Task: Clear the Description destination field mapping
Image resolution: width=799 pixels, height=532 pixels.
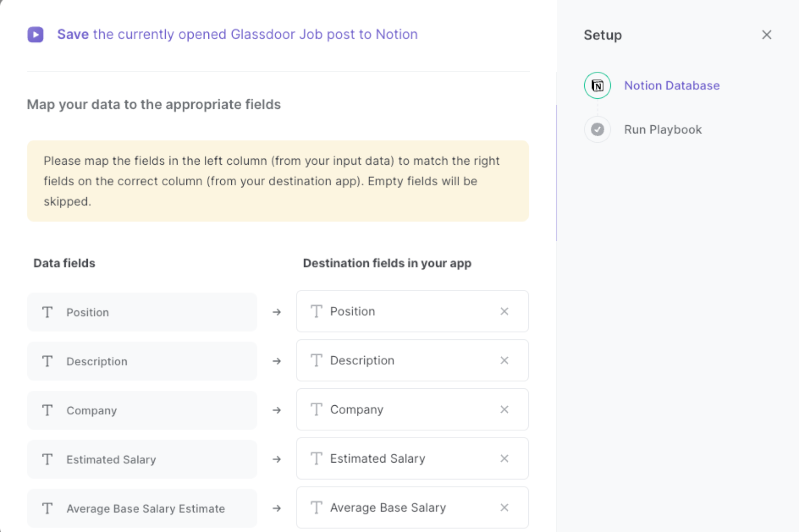Action: pos(504,360)
